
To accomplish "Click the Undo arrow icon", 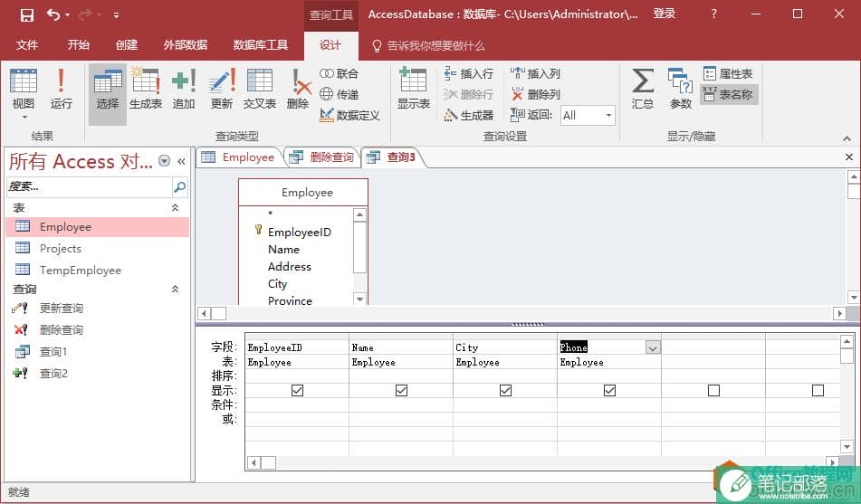I will [53, 14].
